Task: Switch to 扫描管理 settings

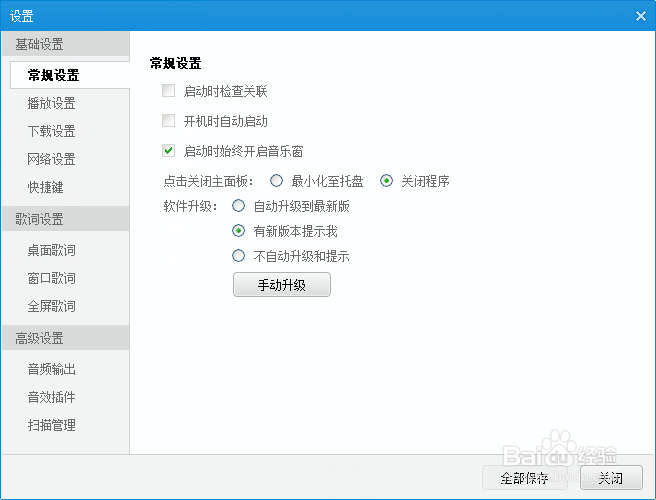Action: point(51,426)
